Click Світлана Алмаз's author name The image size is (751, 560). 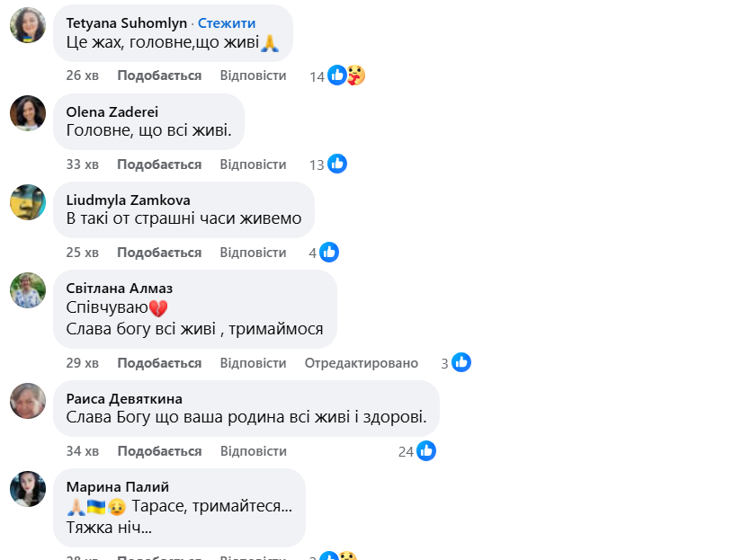coord(120,288)
